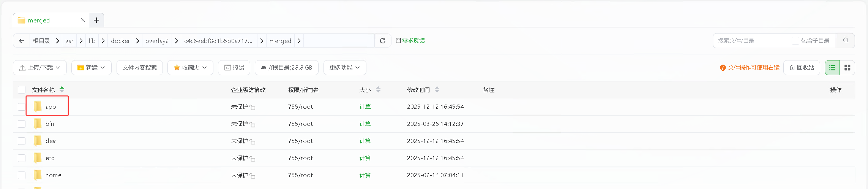
Task: Refresh the current directory listing
Action: point(383,41)
